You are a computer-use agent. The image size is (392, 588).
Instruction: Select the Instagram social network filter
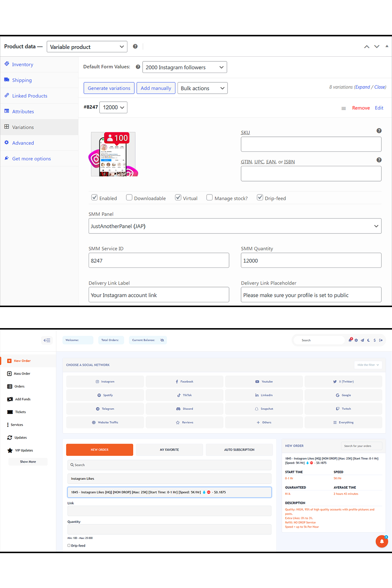pos(105,381)
